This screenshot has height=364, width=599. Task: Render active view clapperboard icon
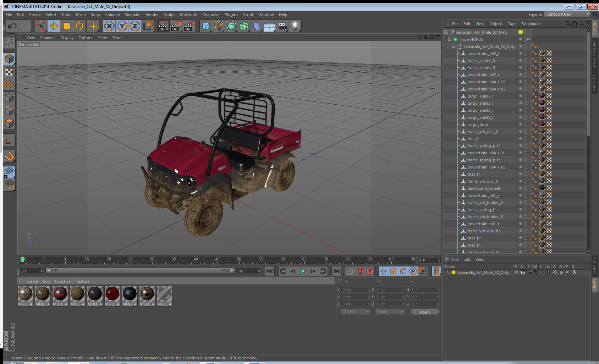[x=163, y=26]
